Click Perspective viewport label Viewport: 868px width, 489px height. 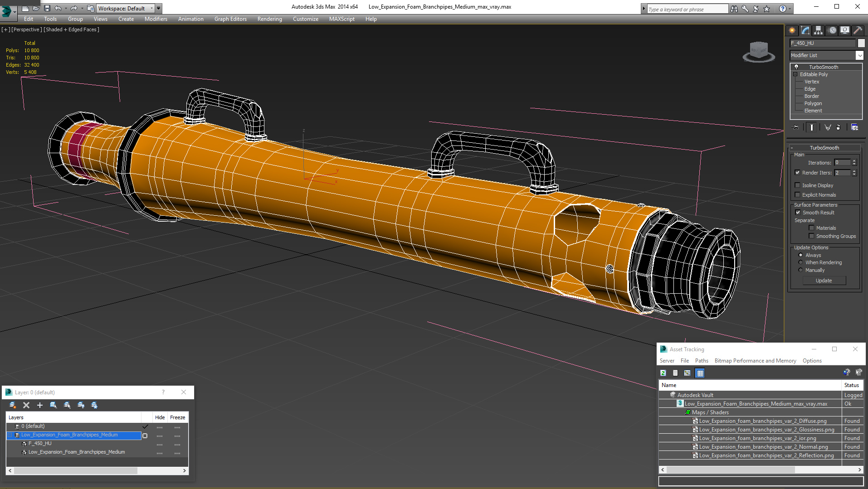pyautogui.click(x=27, y=29)
